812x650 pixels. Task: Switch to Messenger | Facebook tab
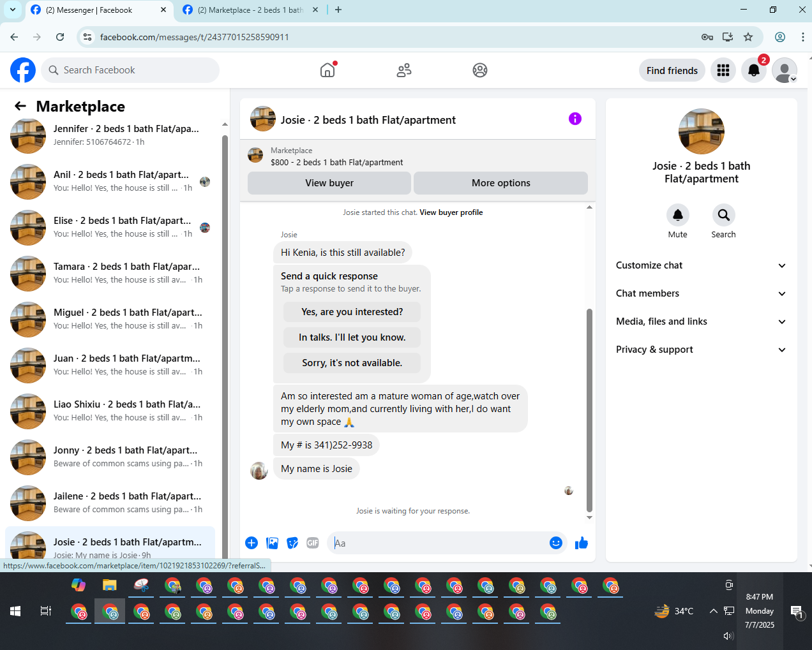[x=99, y=10]
